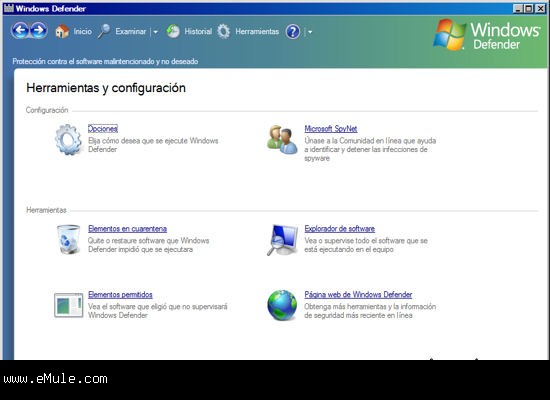550x400 pixels.
Task: Select text 'Obtenga más herramientas y la información'
Action: click(x=370, y=307)
